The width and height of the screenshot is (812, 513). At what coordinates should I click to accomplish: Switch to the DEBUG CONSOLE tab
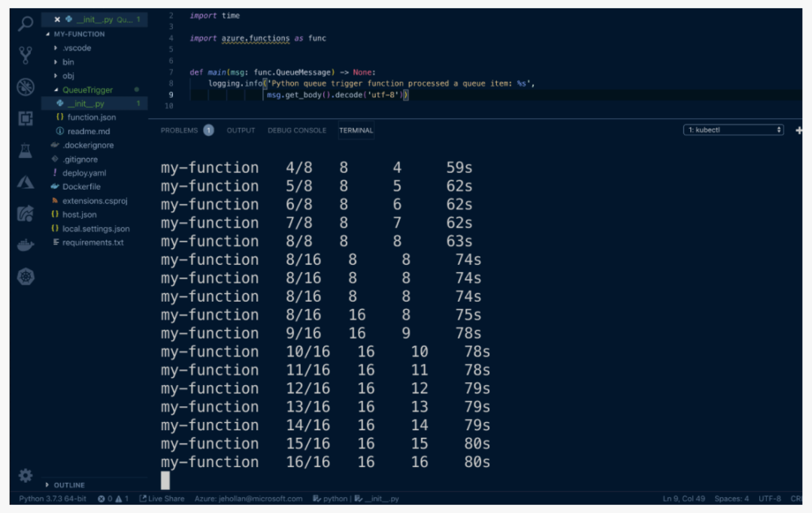coord(297,130)
